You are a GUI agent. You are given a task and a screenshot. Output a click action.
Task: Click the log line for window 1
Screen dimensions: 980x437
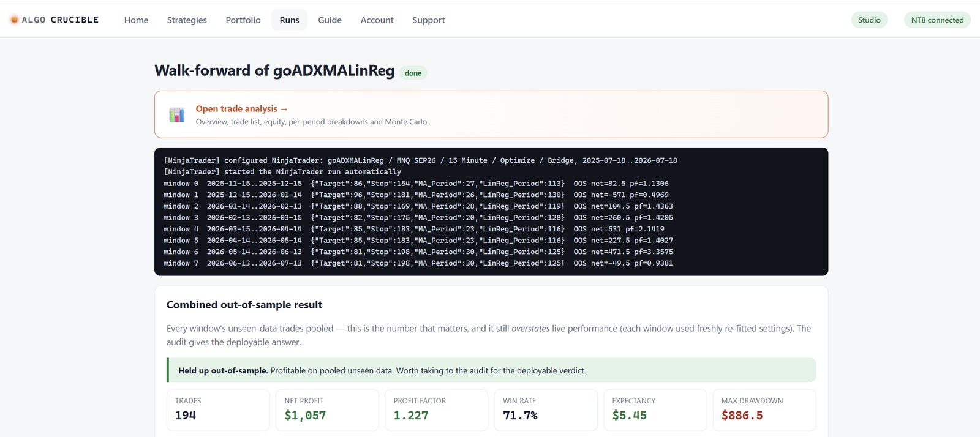(x=417, y=195)
